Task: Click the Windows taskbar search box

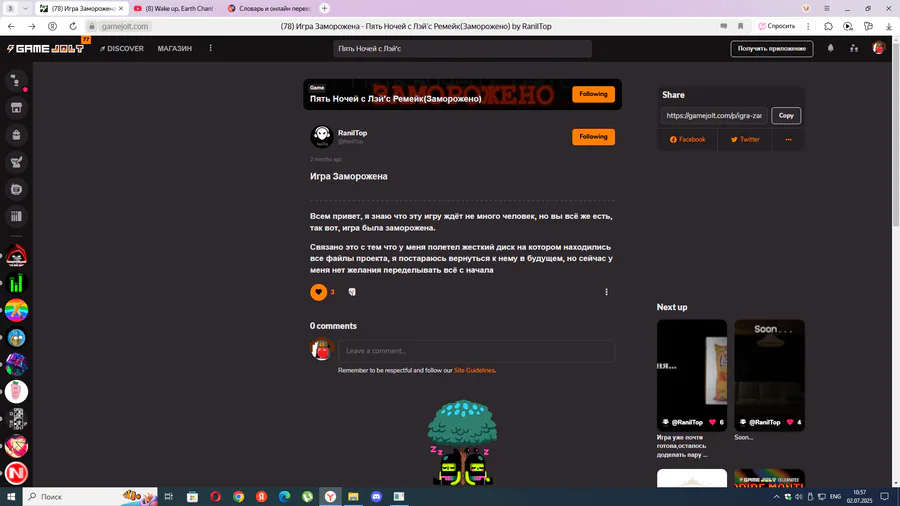Action: tap(90, 497)
